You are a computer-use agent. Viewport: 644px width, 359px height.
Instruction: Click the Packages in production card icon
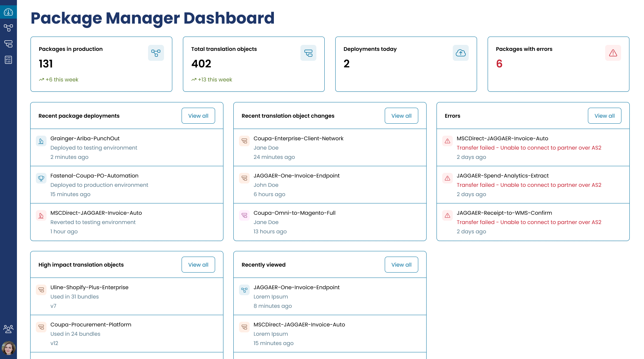156,53
